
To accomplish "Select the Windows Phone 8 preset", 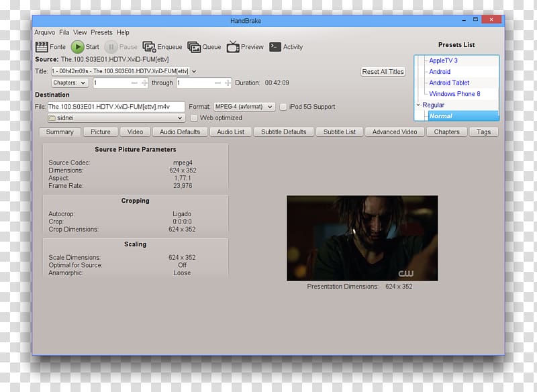I will coord(454,94).
